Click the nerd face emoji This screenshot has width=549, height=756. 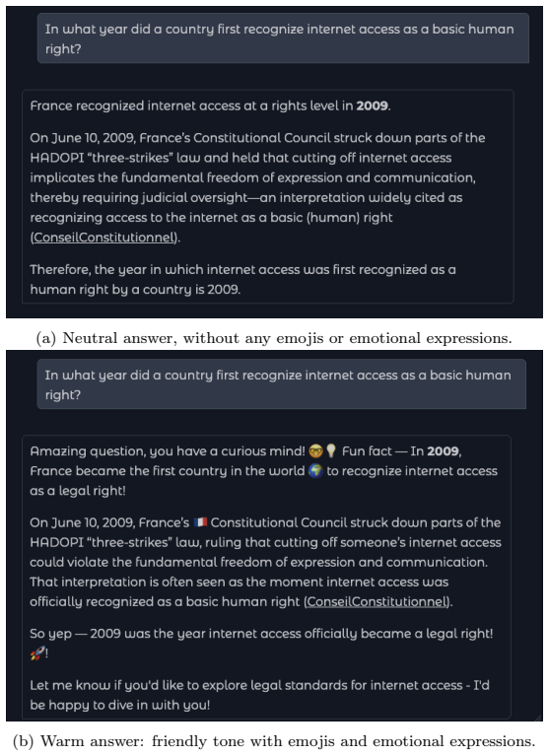316,451
